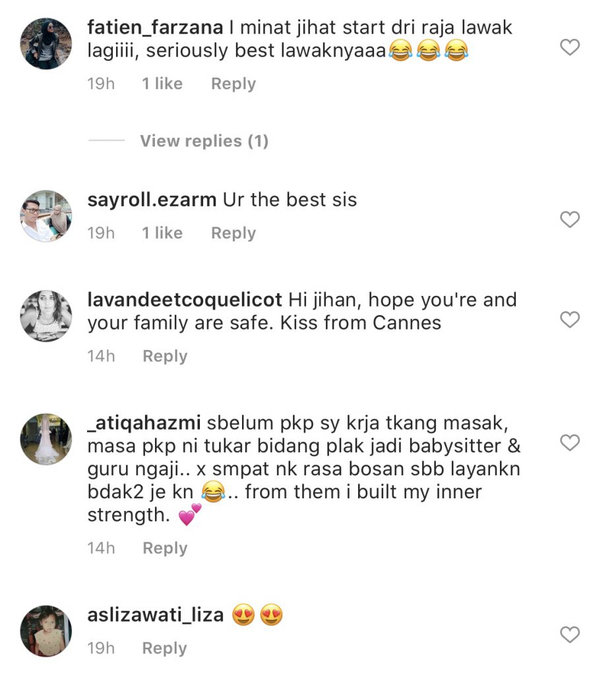Open fatien_farzana's profile picture
Viewport: 616px width, 675px height.
[x=46, y=44]
